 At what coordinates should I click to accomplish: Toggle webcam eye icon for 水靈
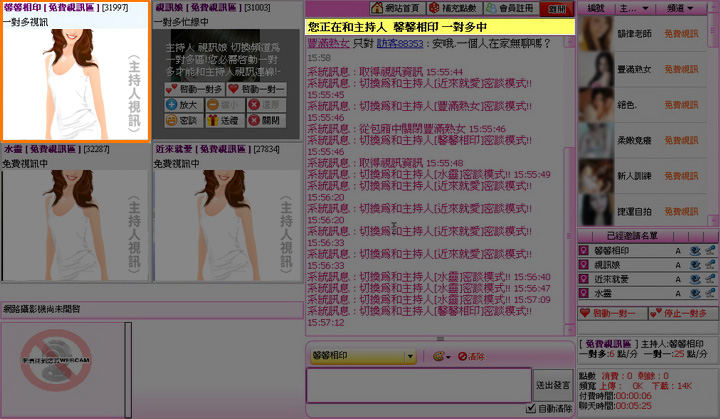pyautogui.click(x=693, y=294)
